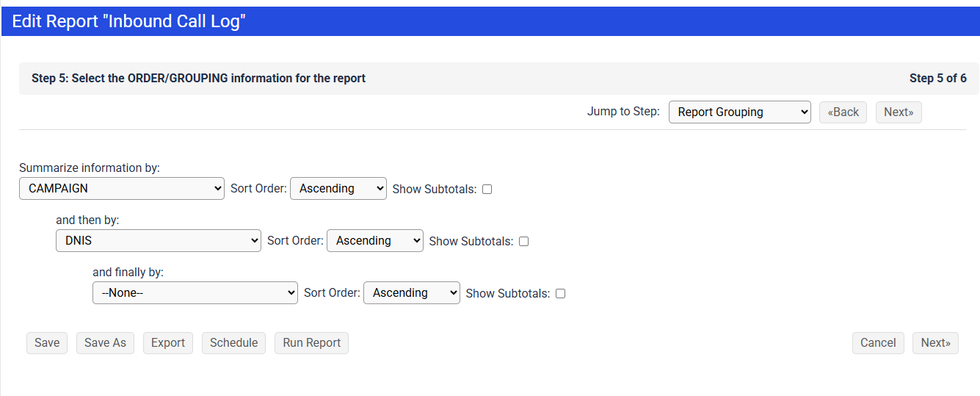The height and width of the screenshot is (396, 980).
Task: Click the 'Summarize information by:' label
Action: coord(90,168)
